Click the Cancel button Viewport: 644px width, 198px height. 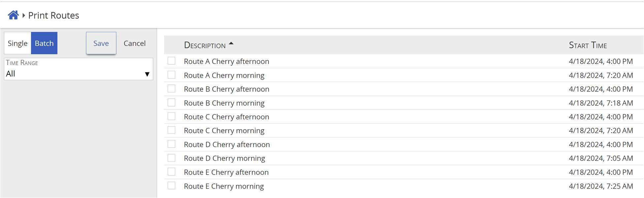point(135,43)
